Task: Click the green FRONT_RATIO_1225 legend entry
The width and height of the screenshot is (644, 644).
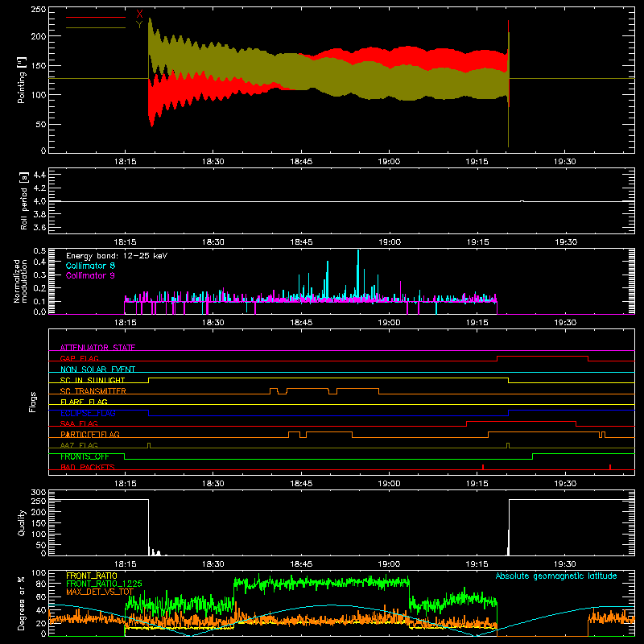Action: tap(104, 584)
